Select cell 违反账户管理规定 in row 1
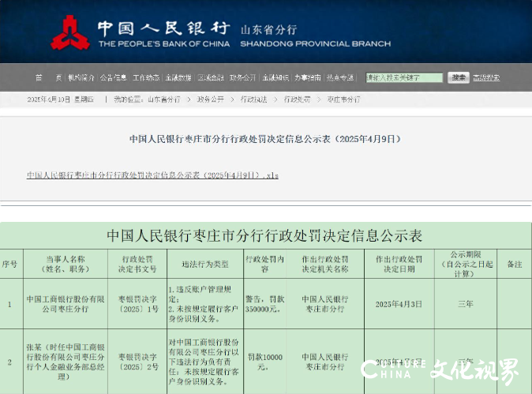The image size is (532, 394). pos(204,304)
